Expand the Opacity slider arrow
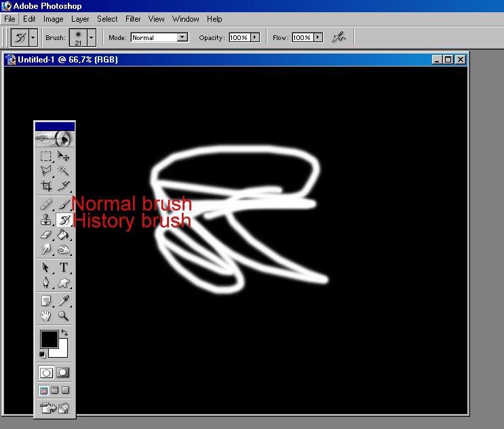 255,37
